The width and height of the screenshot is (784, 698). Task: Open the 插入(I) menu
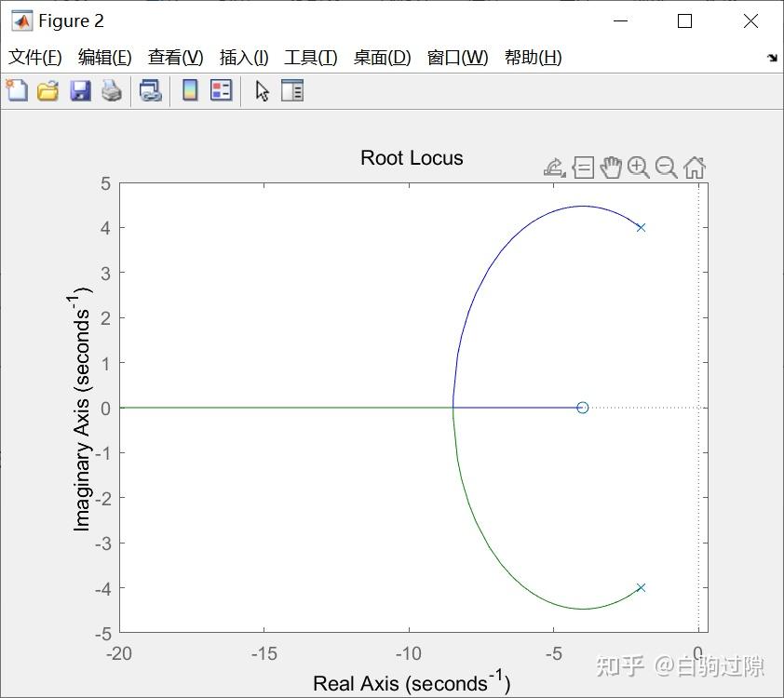click(x=244, y=58)
